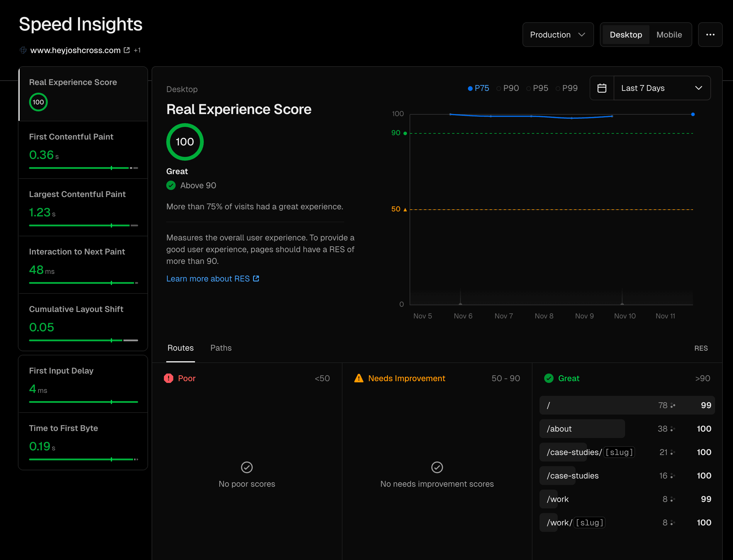Expand the '+1' additional domains badge

pyautogui.click(x=137, y=50)
